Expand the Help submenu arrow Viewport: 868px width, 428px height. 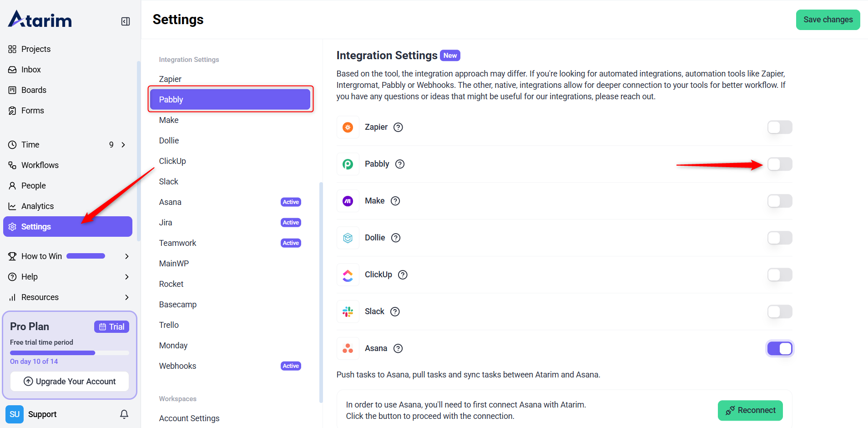click(127, 277)
